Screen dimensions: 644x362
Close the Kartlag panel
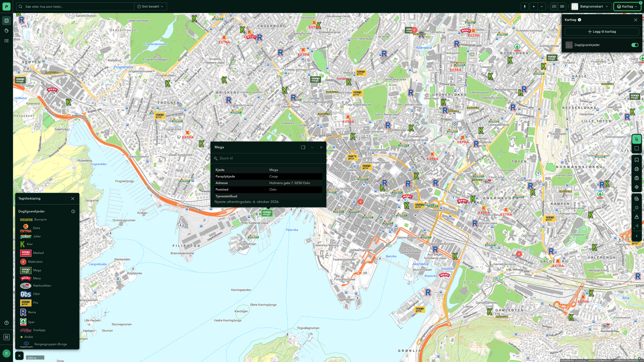click(636, 20)
